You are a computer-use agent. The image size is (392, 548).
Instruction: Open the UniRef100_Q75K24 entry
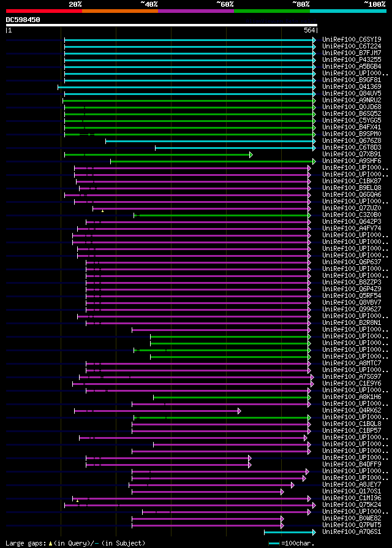click(352, 504)
